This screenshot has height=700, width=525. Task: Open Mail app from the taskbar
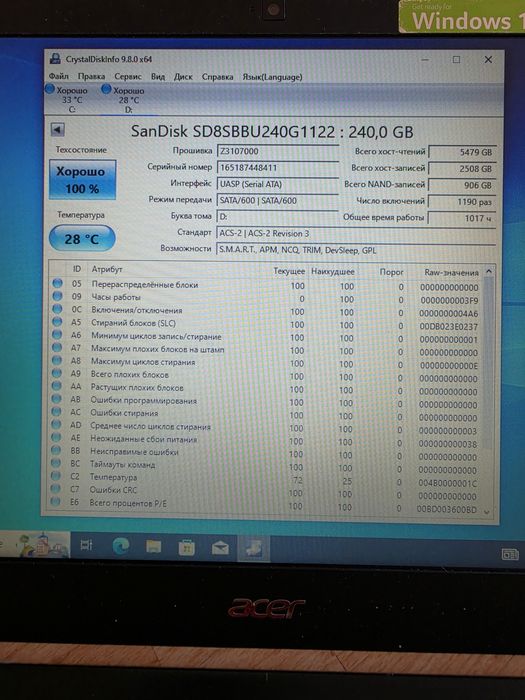coord(220,548)
